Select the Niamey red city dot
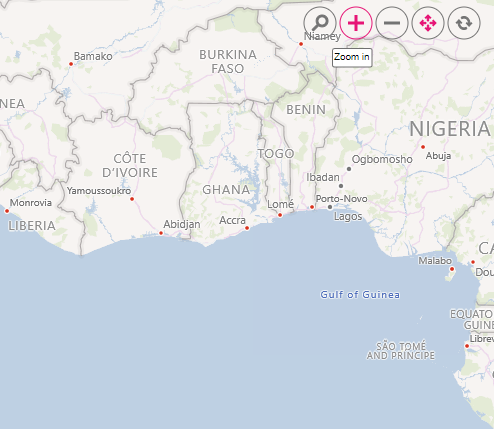495x430 pixels. tap(301, 44)
